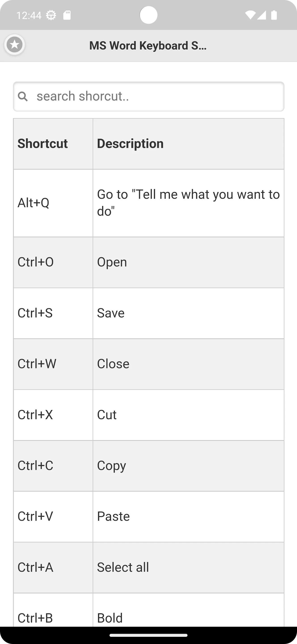Tap the search magnifier icon

click(23, 96)
